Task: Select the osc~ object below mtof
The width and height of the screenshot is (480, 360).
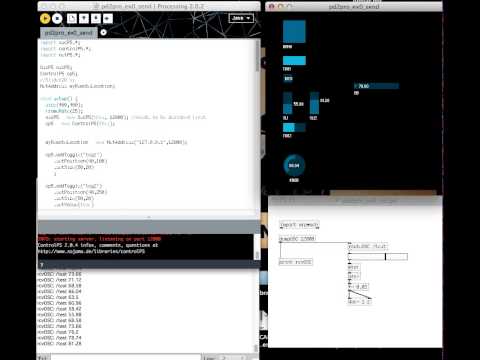Action: (x=354, y=276)
